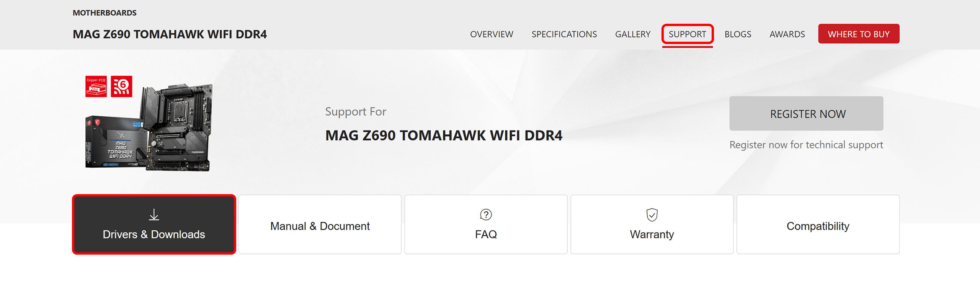Click the red Where To Buy button

click(859, 34)
